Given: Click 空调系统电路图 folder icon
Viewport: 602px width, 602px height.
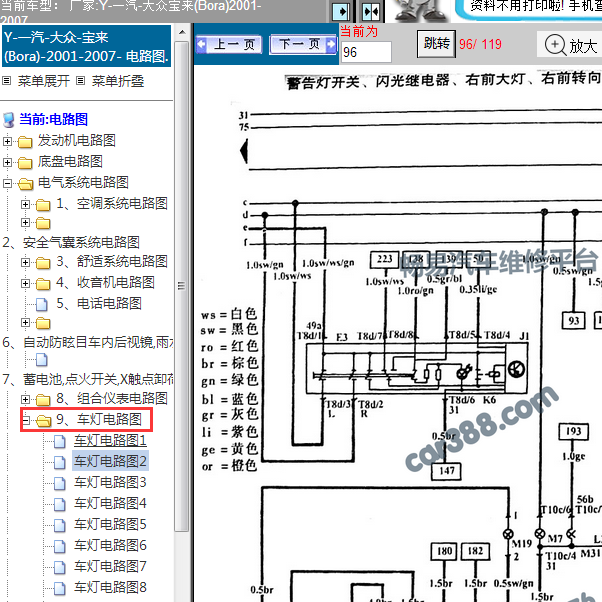Looking at the screenshot, I should point(43,205).
